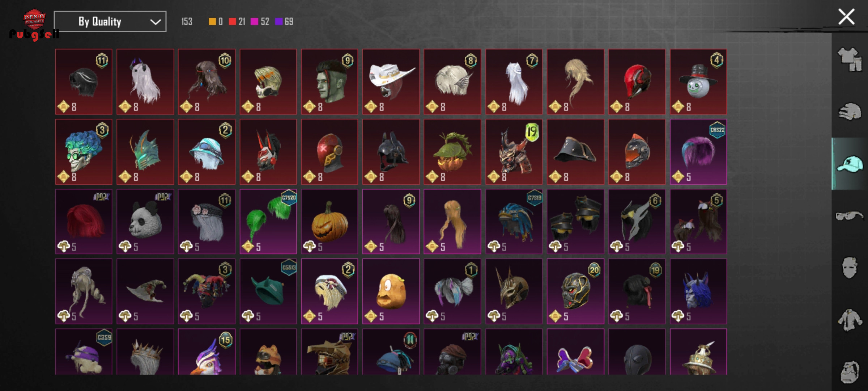Select the panda head mask item
The height and width of the screenshot is (391, 868).
point(145,222)
